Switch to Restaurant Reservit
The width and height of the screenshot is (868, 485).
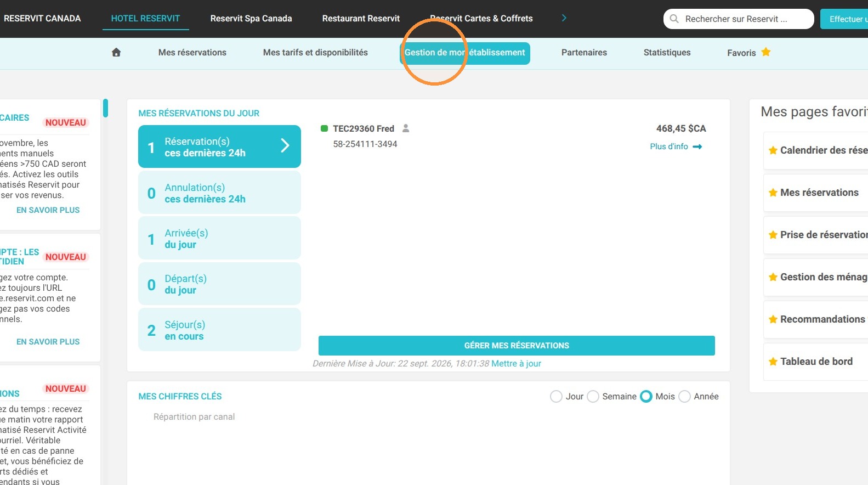(361, 18)
